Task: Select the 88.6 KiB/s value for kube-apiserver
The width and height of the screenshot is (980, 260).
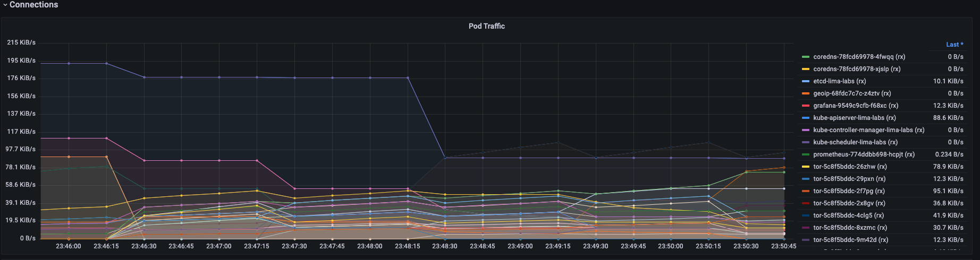Action: pos(948,118)
